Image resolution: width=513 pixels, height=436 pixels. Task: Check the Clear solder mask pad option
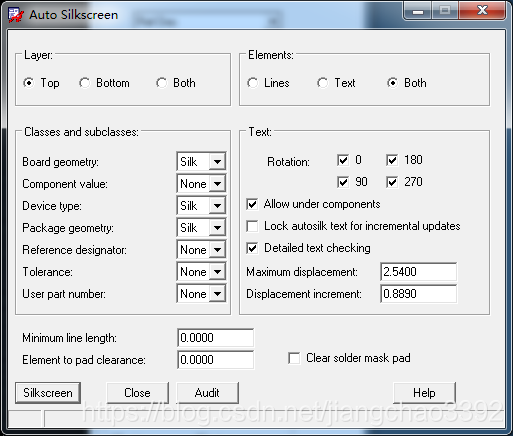click(x=294, y=358)
